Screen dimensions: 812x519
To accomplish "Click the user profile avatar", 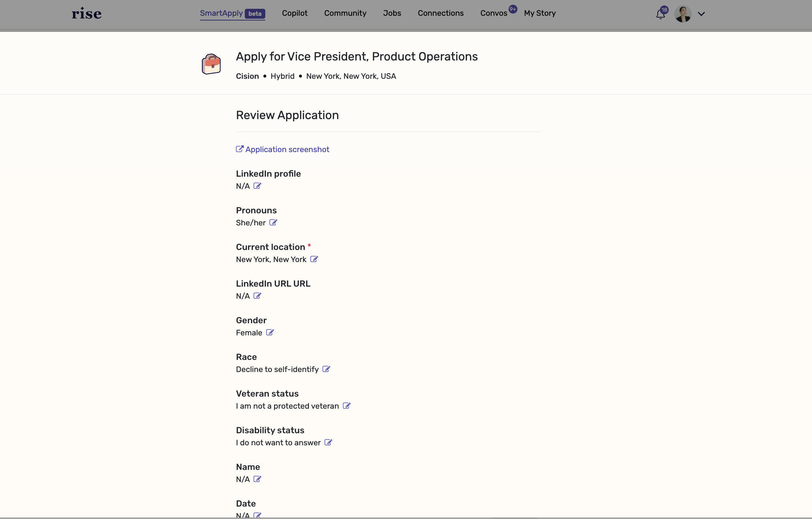I will pos(683,14).
